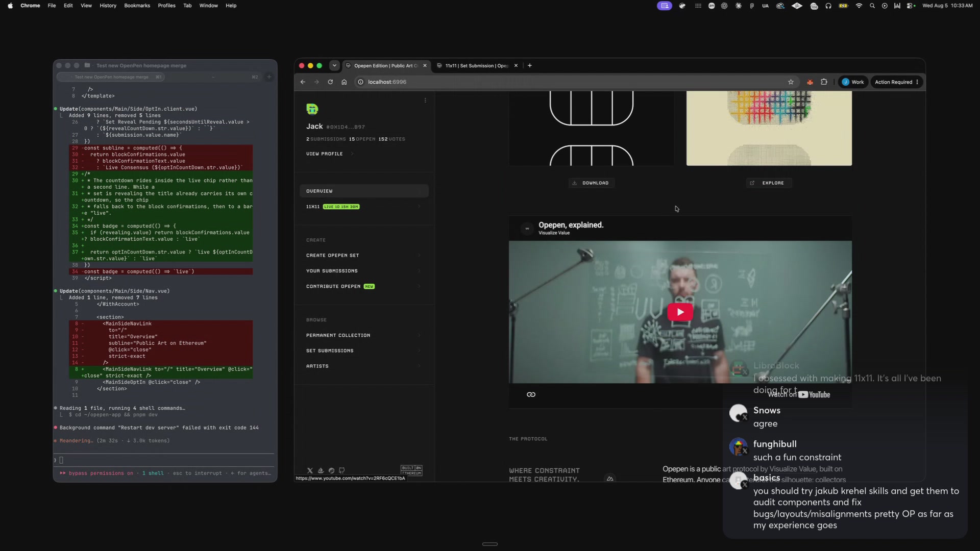Open the Artists page

[364, 366]
